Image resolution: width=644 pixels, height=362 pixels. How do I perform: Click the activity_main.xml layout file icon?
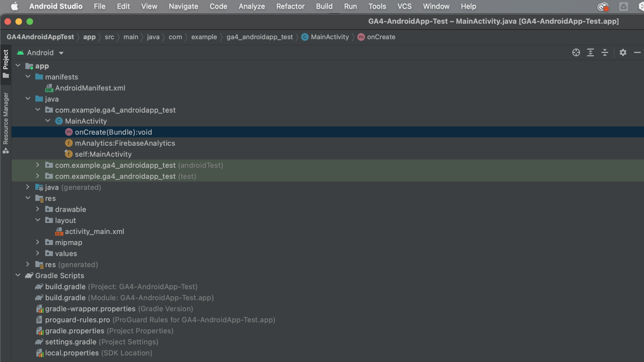(59, 231)
